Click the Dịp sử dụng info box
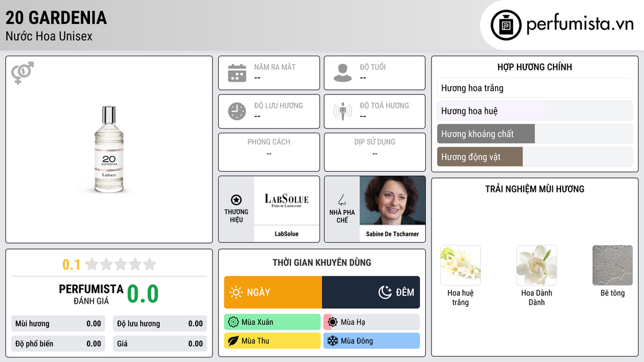Image resolution: width=644 pixels, height=362 pixels. pos(375,152)
